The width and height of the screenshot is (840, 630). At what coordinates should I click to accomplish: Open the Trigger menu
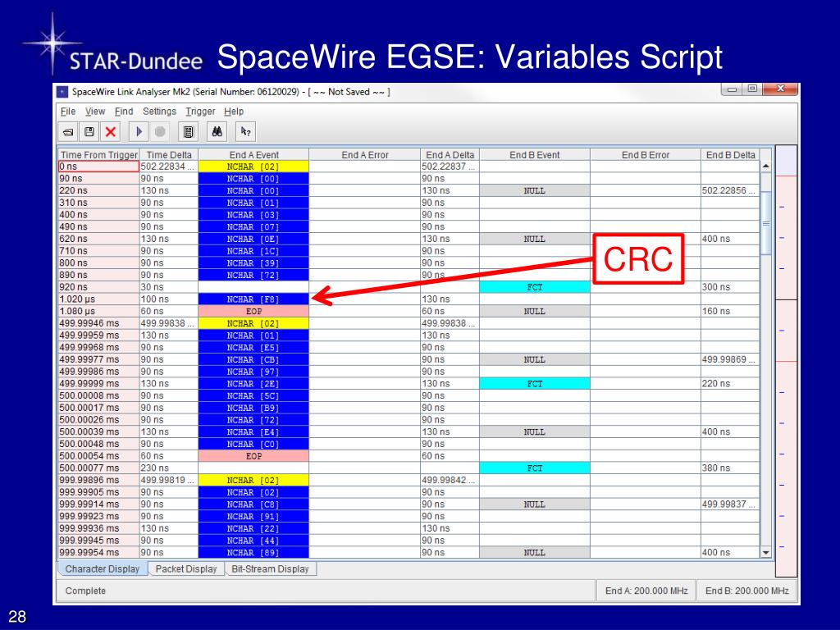pos(200,112)
